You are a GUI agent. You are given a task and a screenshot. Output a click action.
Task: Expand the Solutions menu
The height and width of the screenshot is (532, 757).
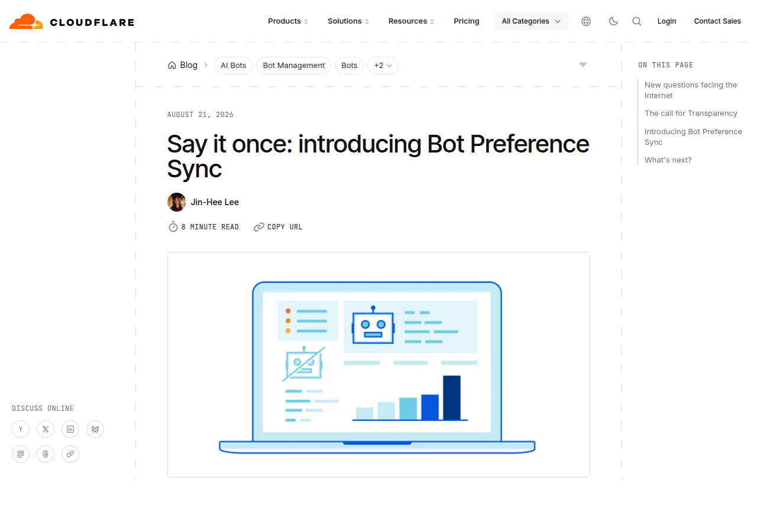(348, 21)
